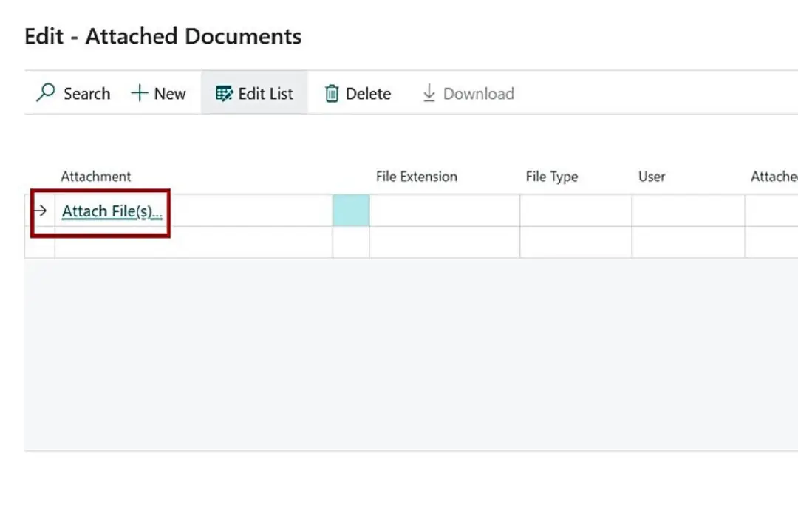Click the first row File Type cell

[576, 211]
